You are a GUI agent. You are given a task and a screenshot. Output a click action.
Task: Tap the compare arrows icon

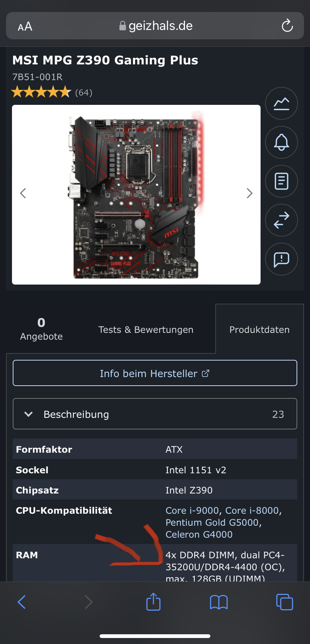coord(282,220)
